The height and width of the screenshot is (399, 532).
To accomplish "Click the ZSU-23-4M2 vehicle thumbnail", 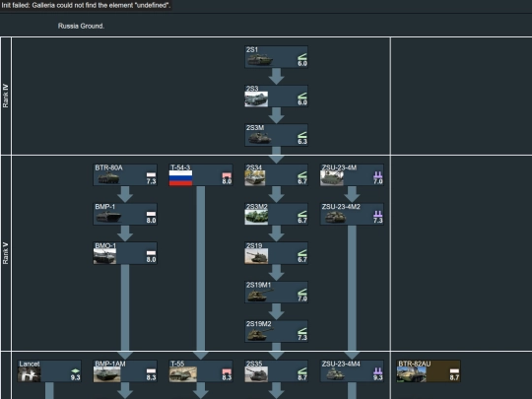I will click(x=335, y=217).
